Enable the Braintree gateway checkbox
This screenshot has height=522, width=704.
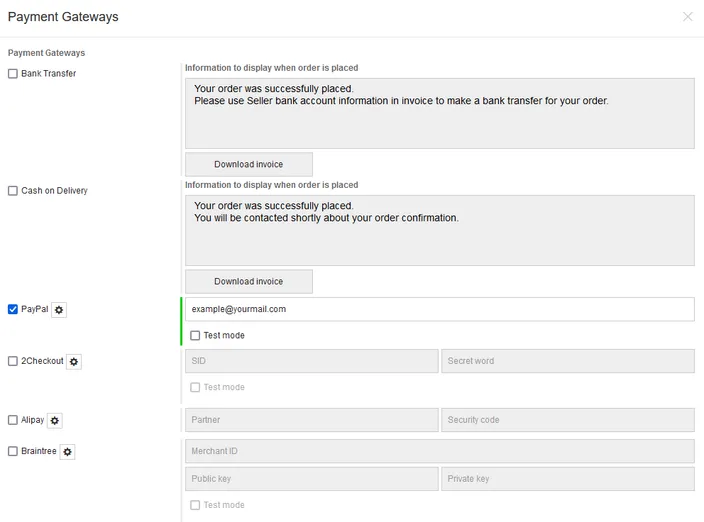pos(13,451)
